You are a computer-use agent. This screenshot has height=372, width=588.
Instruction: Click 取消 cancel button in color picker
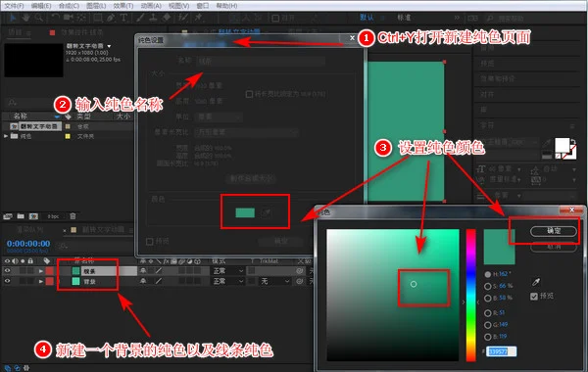pos(554,247)
